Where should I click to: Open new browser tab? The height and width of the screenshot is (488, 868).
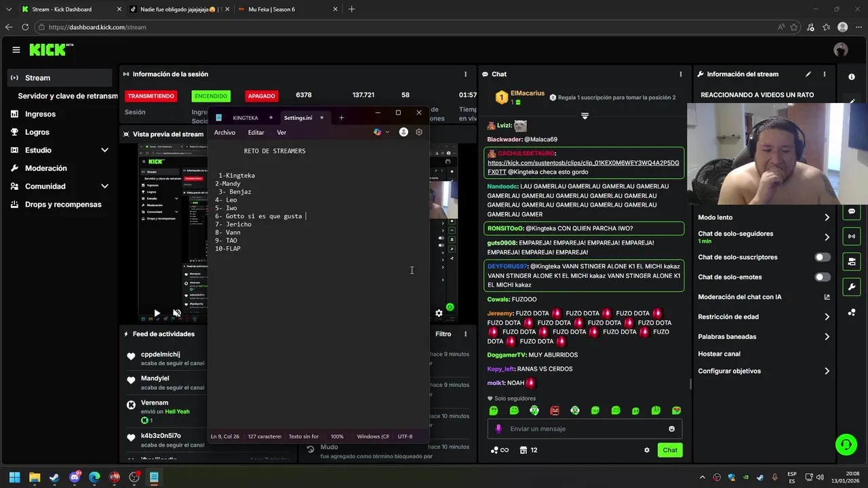point(351,9)
